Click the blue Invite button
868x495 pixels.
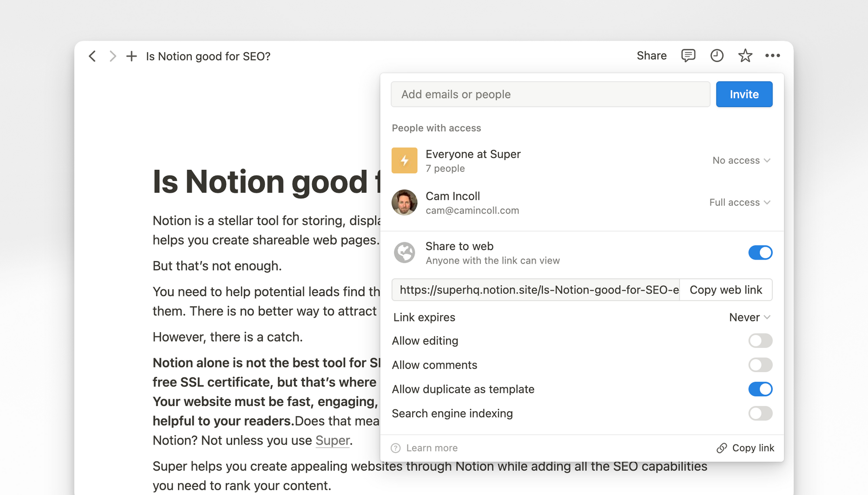744,94
